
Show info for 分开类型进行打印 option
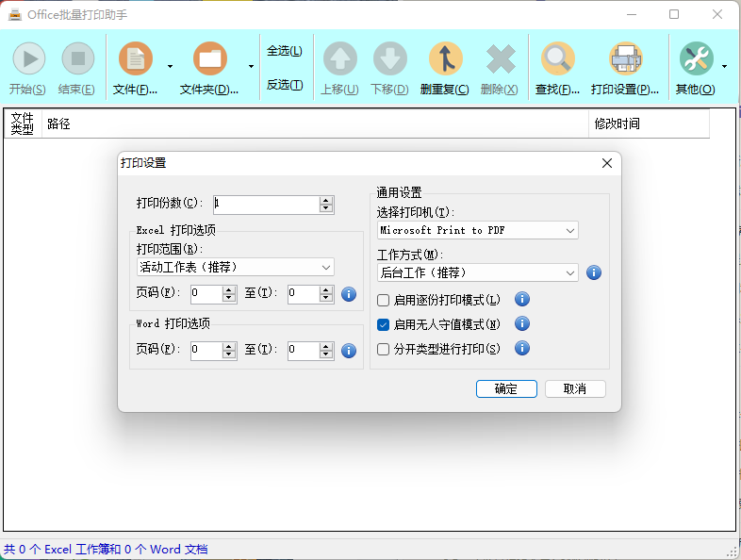[522, 348]
